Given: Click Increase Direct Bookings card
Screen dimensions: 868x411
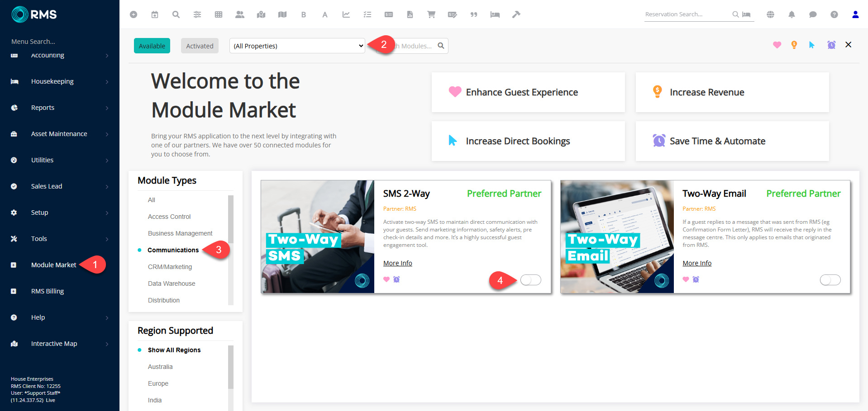Looking at the screenshot, I should 528,141.
